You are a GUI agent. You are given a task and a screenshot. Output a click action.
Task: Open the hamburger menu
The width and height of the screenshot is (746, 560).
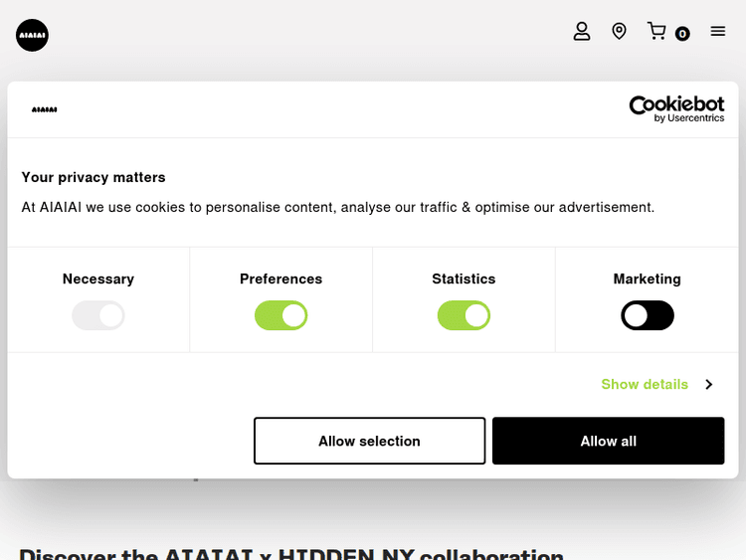pyautogui.click(x=718, y=32)
